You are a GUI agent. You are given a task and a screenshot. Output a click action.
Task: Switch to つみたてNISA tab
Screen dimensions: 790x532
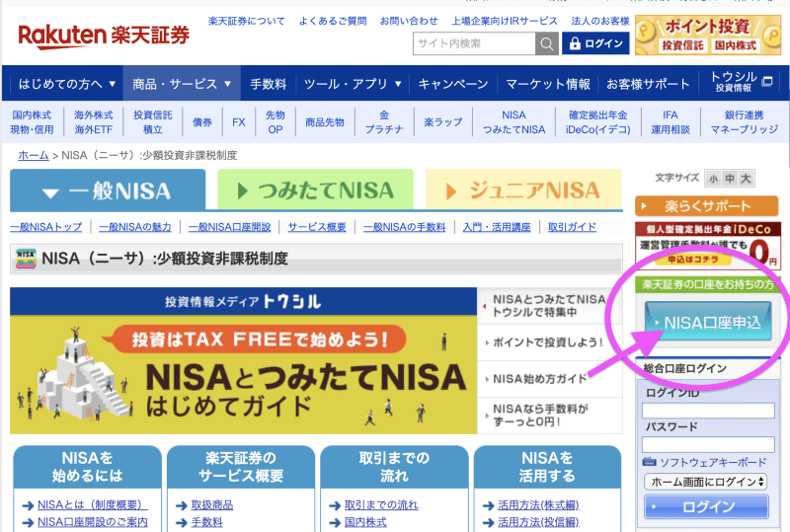[x=315, y=190]
